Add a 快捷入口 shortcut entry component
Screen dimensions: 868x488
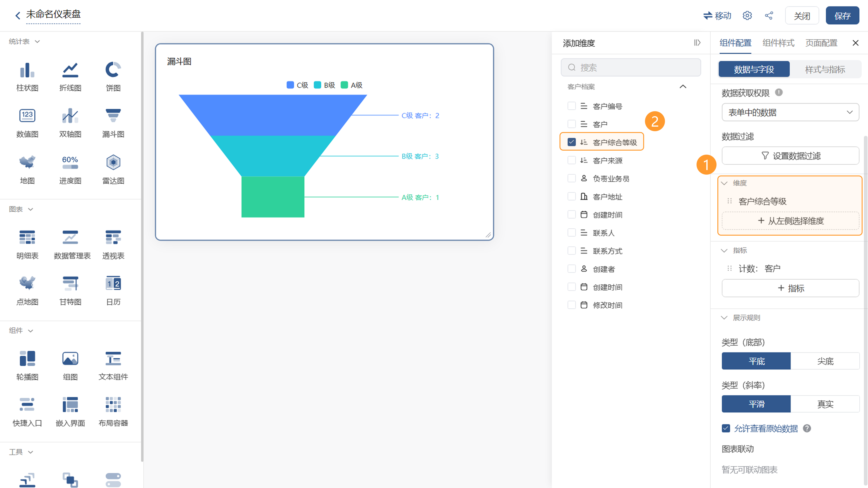click(x=27, y=412)
